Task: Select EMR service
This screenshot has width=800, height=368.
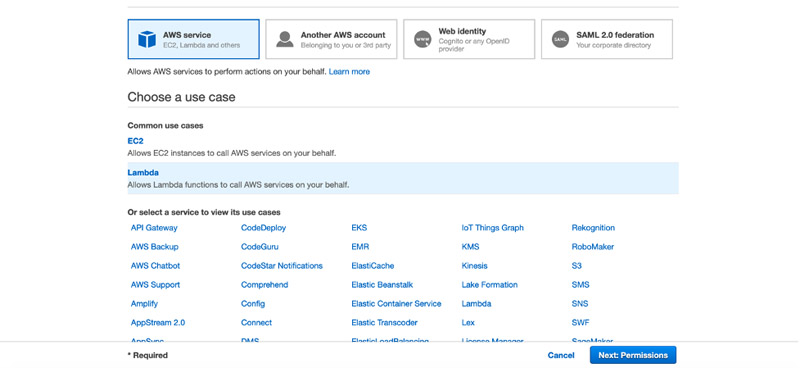Action: [x=360, y=247]
